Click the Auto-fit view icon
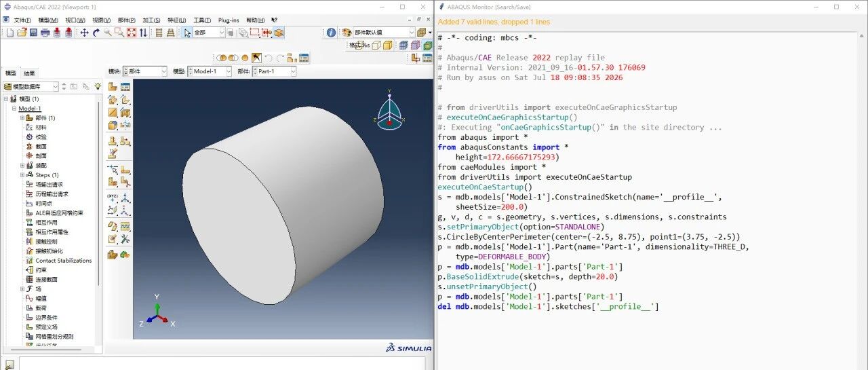This screenshot has width=868, height=370. point(132,33)
